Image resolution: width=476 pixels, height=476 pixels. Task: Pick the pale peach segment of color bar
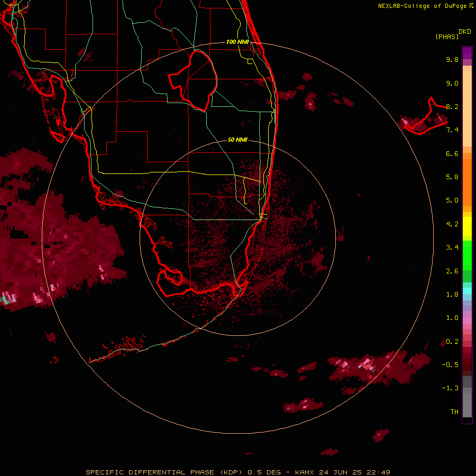[x=467, y=108]
